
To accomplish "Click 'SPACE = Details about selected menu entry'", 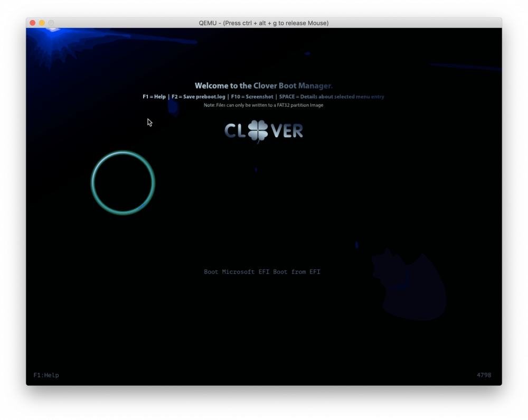I will (x=332, y=97).
